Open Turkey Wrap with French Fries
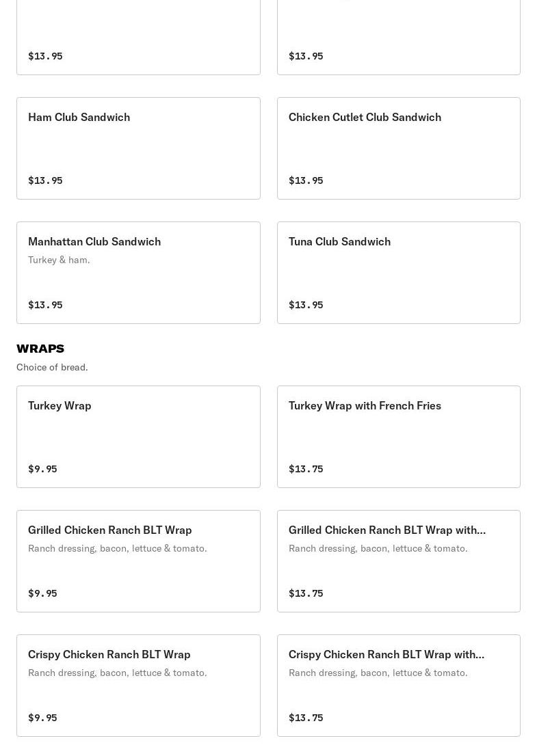 pyautogui.click(x=398, y=437)
